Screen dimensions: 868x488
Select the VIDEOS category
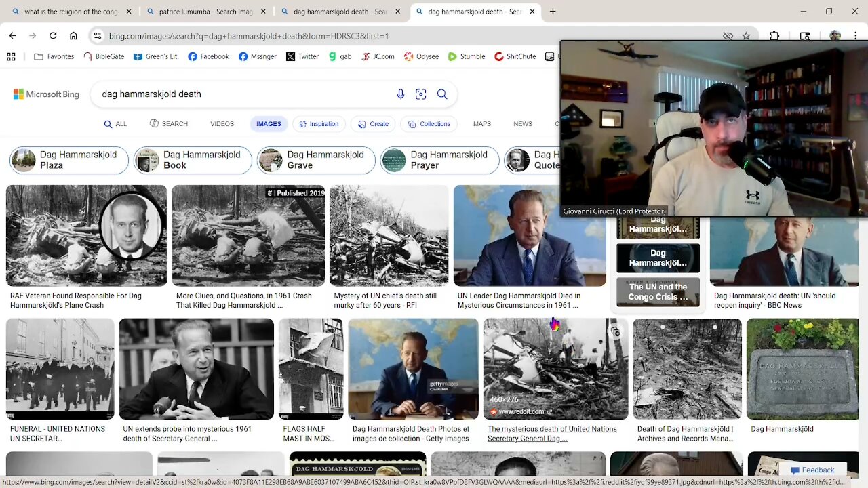tap(222, 124)
